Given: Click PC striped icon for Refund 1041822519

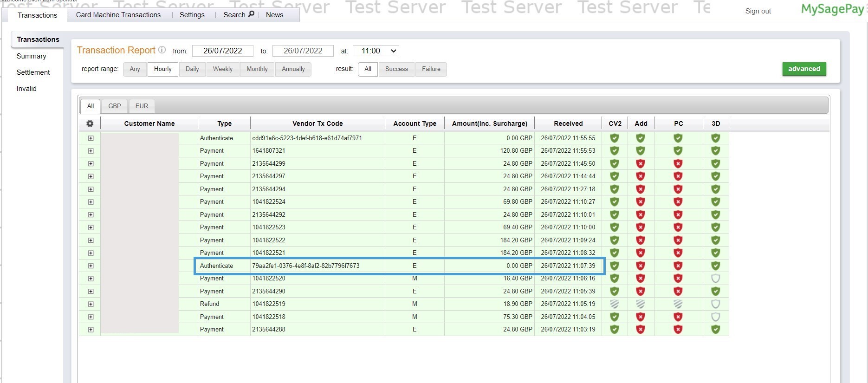Looking at the screenshot, I should tap(678, 304).
